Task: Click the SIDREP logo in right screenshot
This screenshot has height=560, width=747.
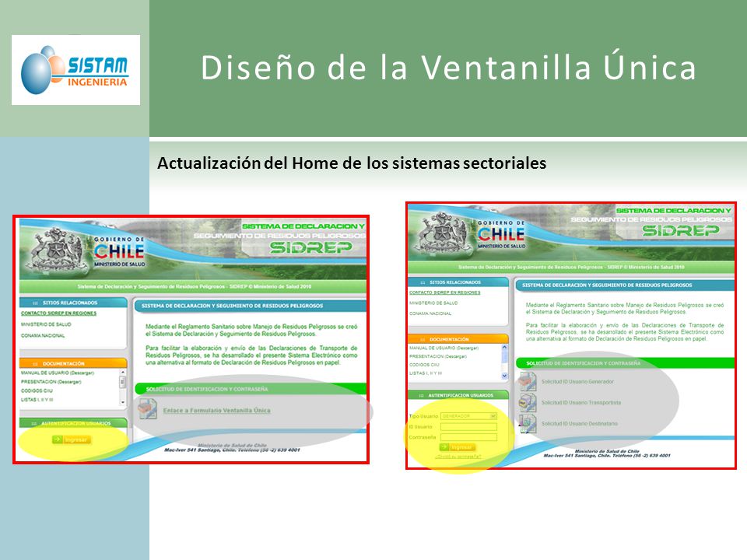Action: (x=680, y=231)
